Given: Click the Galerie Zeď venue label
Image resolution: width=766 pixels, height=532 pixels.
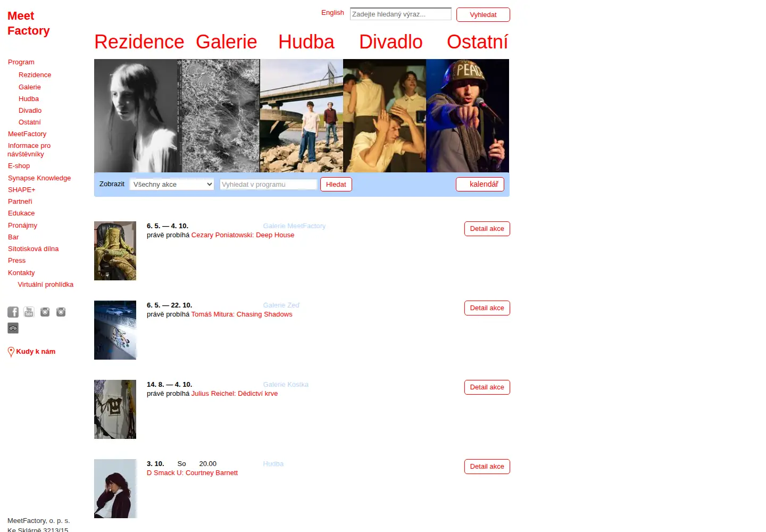Looking at the screenshot, I should (x=281, y=305).
